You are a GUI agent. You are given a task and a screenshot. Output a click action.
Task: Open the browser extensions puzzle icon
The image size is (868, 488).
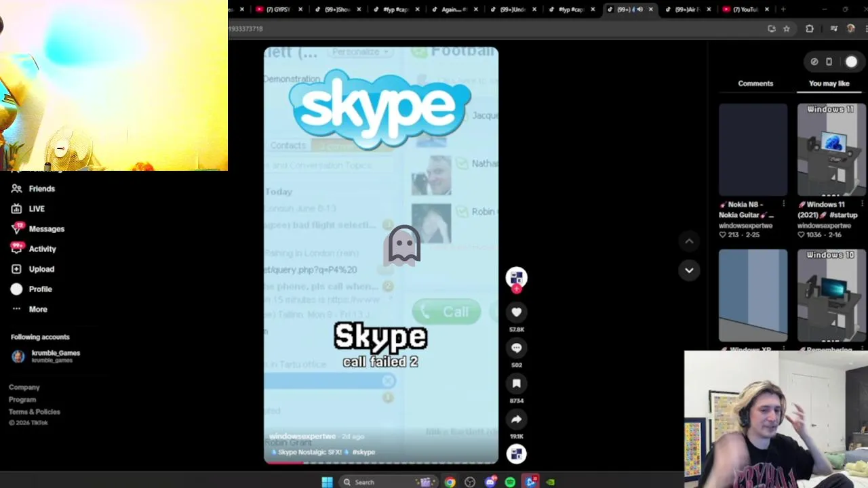click(809, 28)
